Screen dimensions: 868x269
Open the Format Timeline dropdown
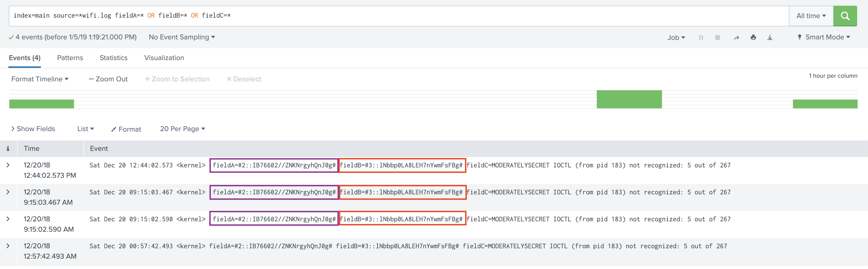(40, 79)
